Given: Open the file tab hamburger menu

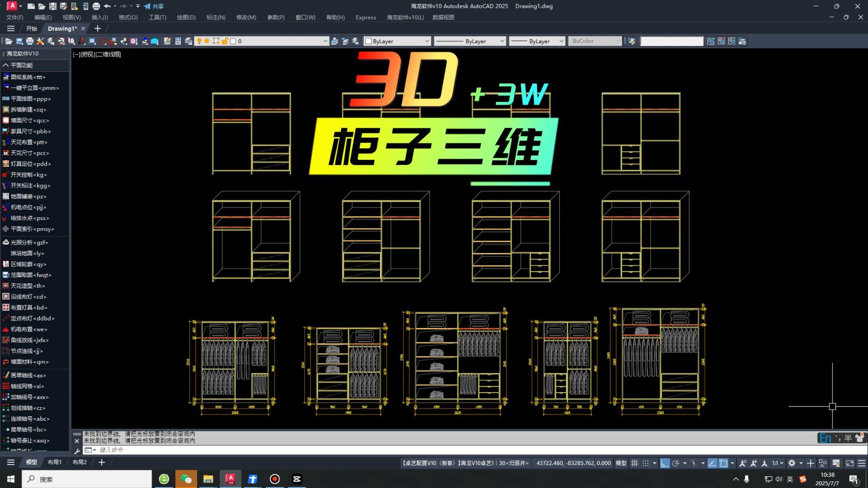Looking at the screenshot, I should pyautogui.click(x=11, y=28).
